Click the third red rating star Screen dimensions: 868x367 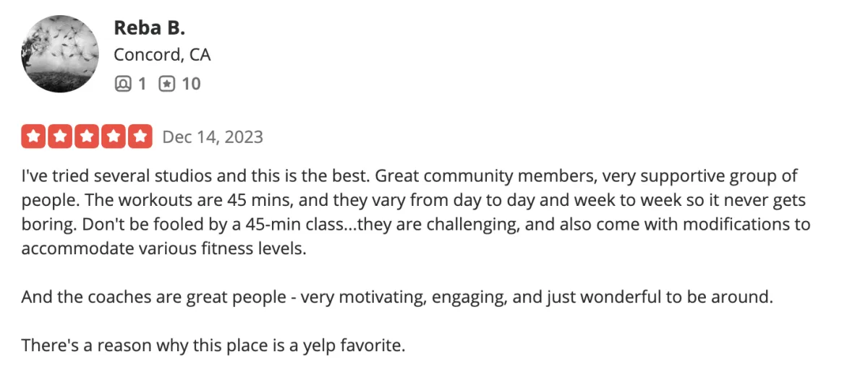[87, 137]
